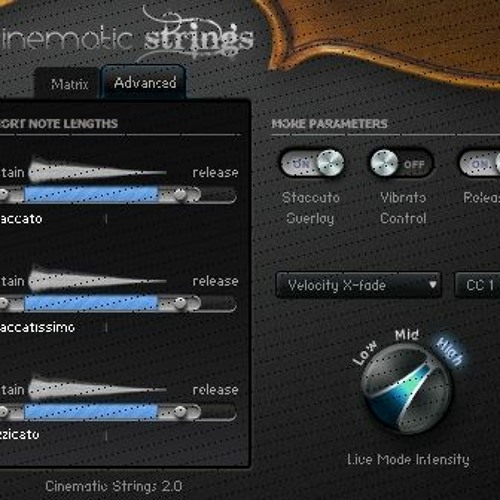Click the Live Mode Intensity knob

coord(407,389)
